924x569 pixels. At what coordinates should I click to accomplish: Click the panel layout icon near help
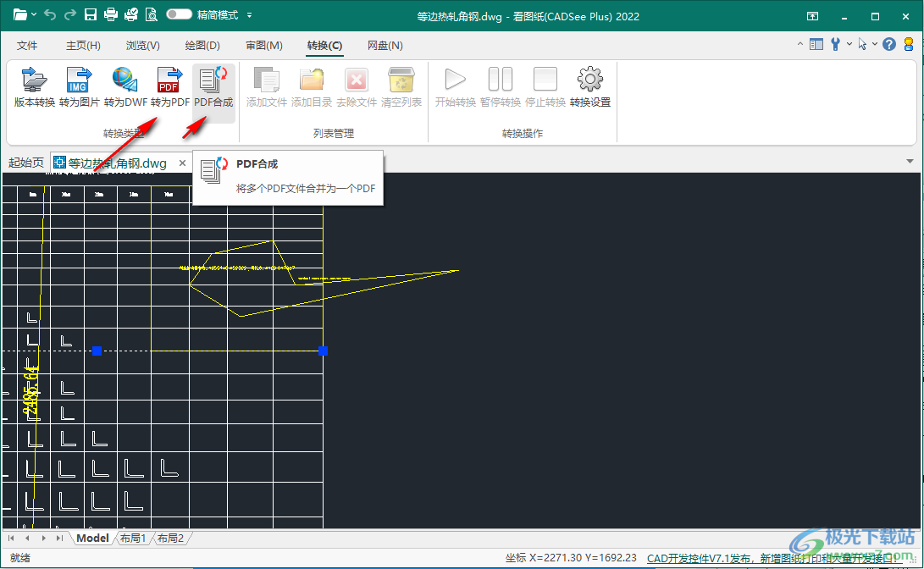(x=816, y=44)
